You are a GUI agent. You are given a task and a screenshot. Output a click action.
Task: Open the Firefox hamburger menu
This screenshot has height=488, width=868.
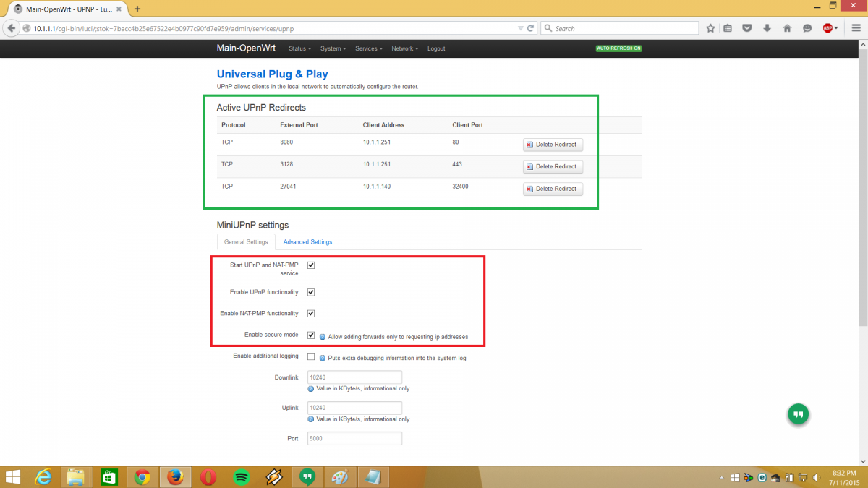click(856, 28)
